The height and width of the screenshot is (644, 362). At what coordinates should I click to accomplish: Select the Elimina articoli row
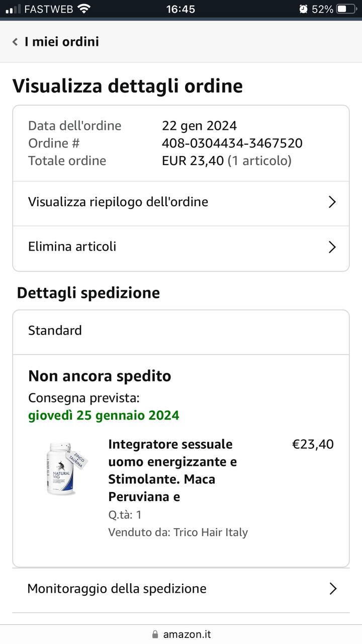pyautogui.click(x=181, y=248)
